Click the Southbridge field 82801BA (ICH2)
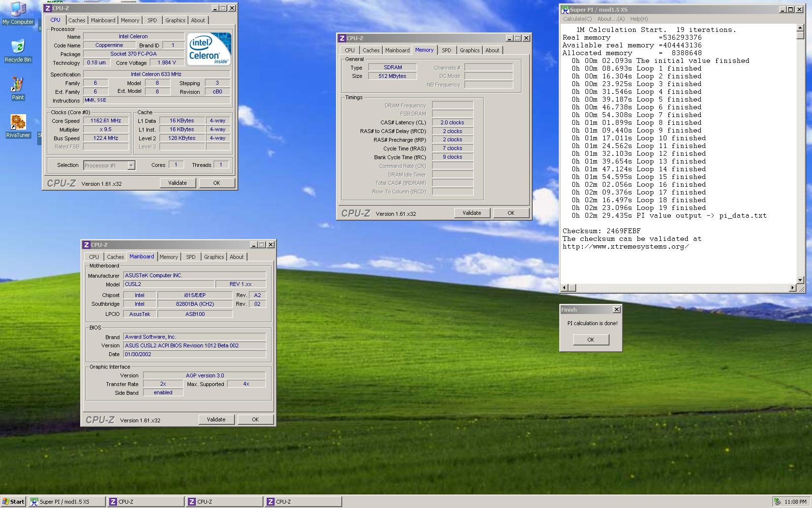This screenshot has height=508, width=812. (195, 304)
